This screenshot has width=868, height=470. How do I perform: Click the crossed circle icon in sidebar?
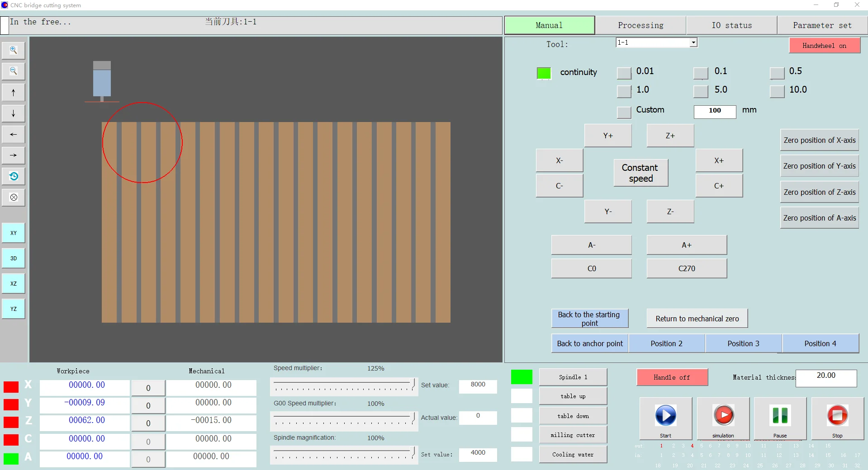click(14, 197)
